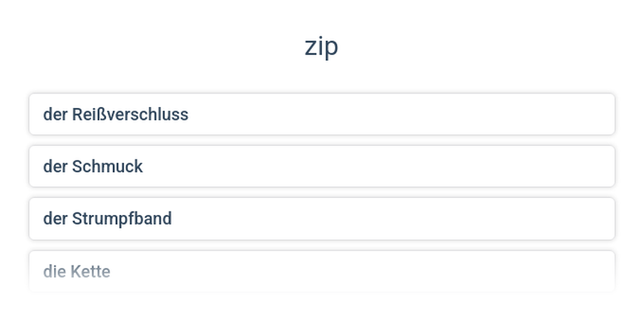Choose "der Schmuck" as the translation
644x322 pixels.
[x=322, y=167]
